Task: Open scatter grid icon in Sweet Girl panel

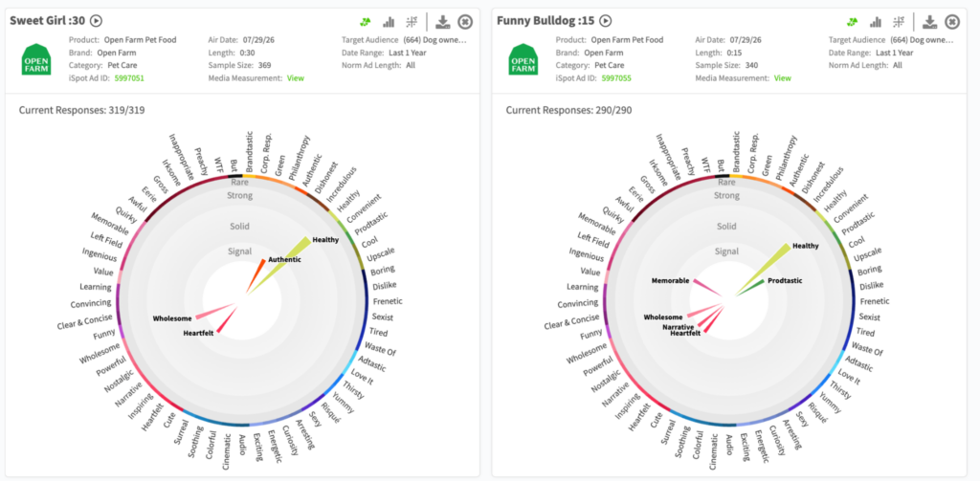Action: tap(412, 22)
